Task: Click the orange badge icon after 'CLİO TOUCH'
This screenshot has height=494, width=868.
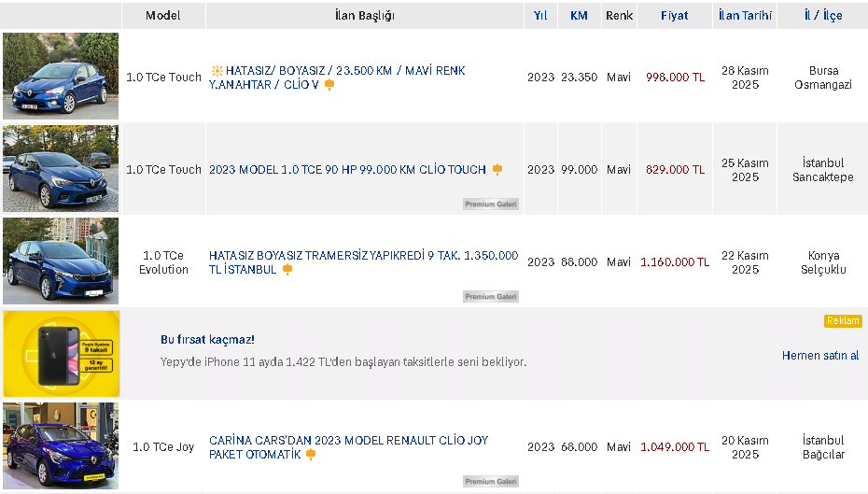Action: coord(497,170)
